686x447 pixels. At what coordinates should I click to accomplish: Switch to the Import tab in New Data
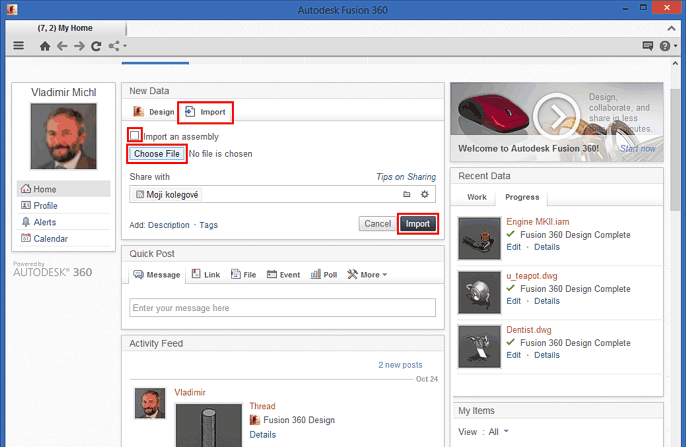tap(205, 112)
